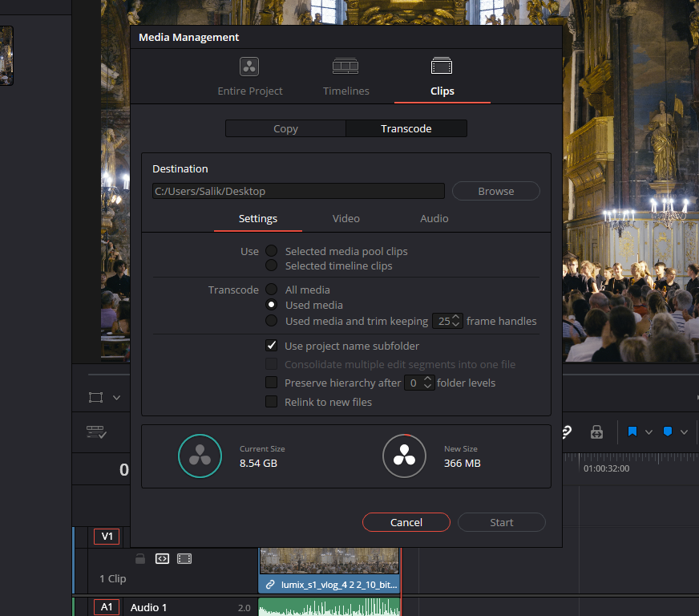Toggle V1 video track enable icon

click(x=184, y=558)
